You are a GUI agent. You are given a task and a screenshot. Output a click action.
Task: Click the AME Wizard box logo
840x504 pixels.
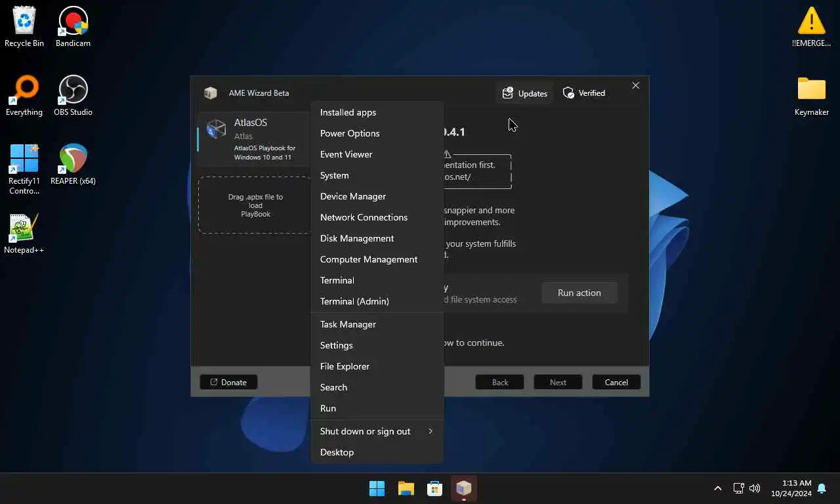[x=211, y=93]
